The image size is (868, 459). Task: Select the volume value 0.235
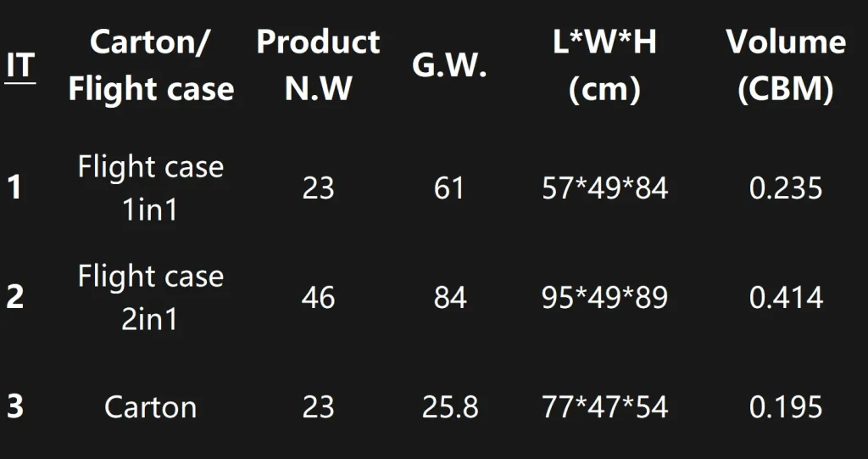tap(786, 188)
